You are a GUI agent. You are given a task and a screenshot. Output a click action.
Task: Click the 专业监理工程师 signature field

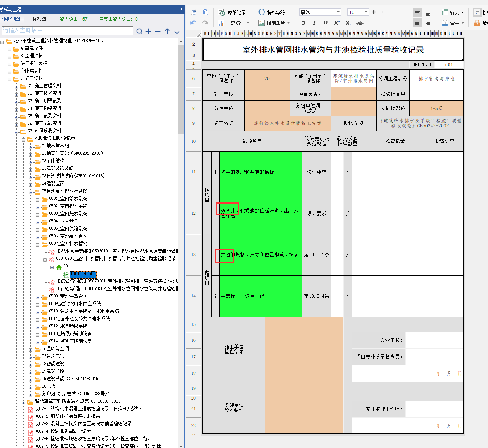(x=434, y=409)
